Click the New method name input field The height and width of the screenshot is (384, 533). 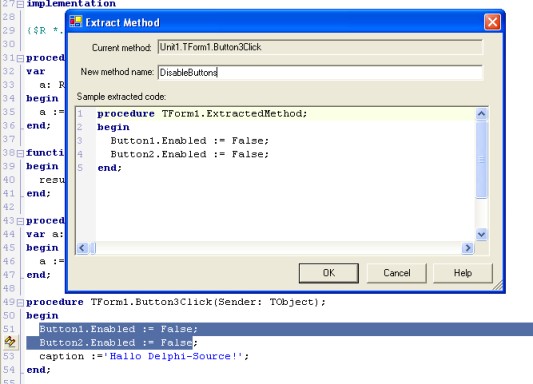(320, 72)
